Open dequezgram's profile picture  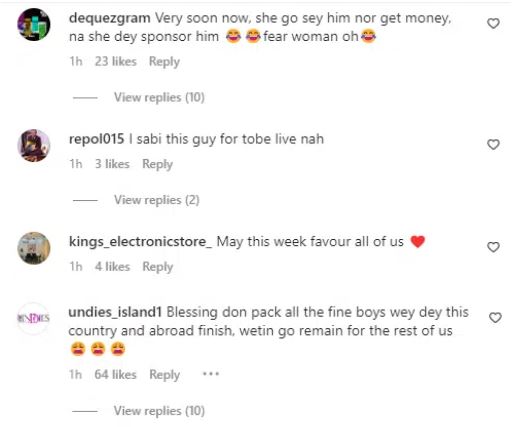34,25
